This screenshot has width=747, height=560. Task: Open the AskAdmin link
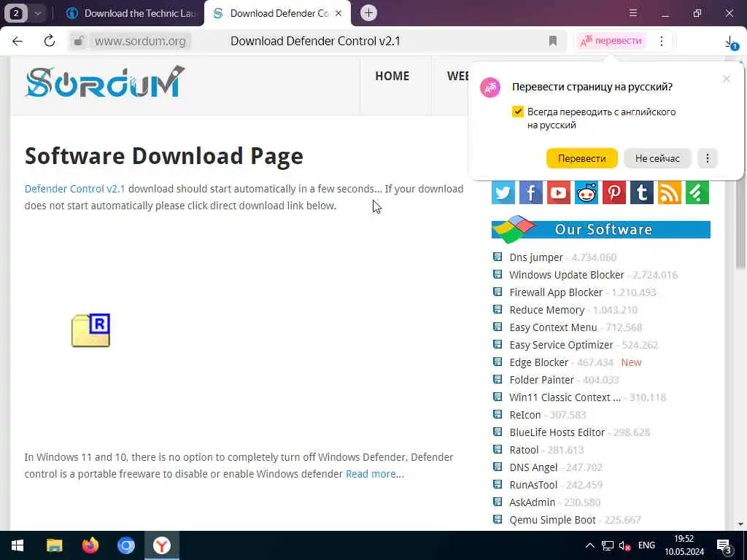tap(532, 502)
